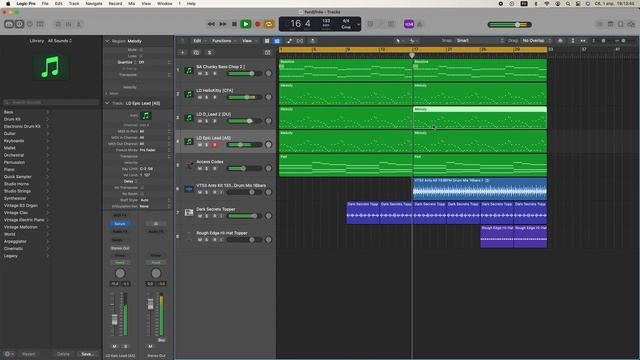This screenshot has width=640, height=360.
Task: Open the LCD display mode dropdown arrow
Action: (x=358, y=24)
